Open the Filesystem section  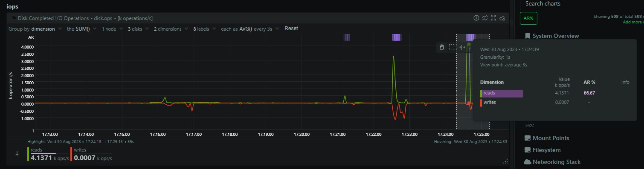[547, 150]
